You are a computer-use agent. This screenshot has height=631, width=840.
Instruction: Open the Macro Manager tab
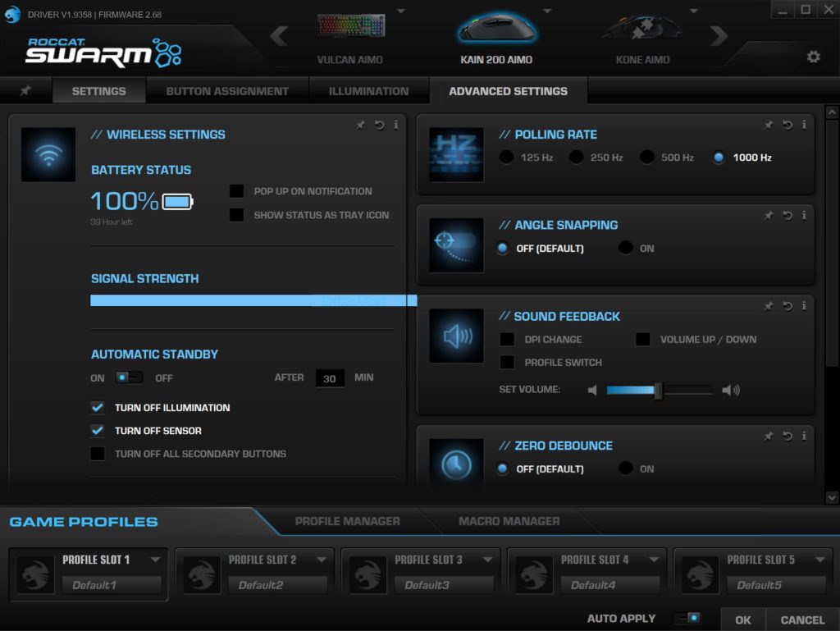pyautogui.click(x=509, y=520)
